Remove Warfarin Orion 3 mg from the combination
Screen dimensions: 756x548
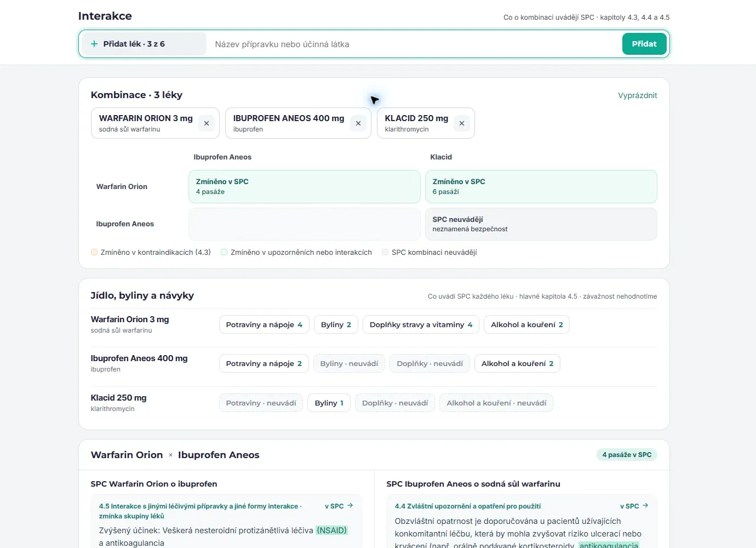[x=207, y=123]
